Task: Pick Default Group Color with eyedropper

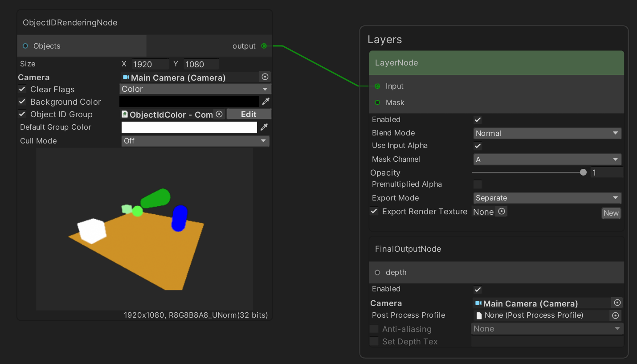Action: [x=264, y=127]
